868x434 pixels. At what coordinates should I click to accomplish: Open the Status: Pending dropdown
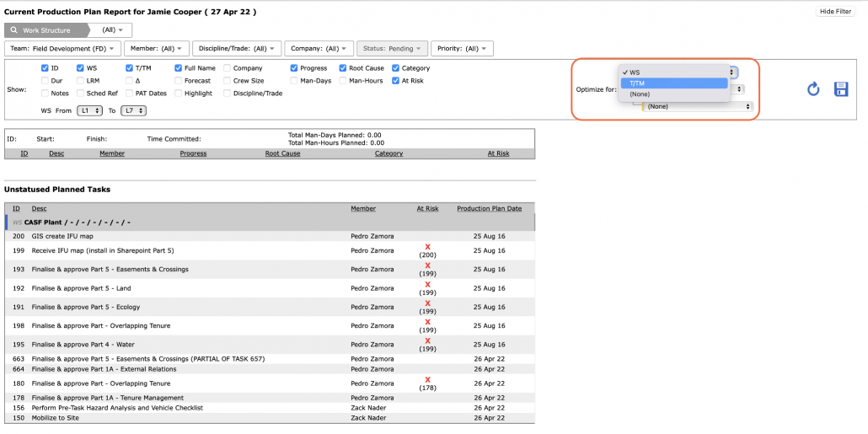click(x=393, y=48)
